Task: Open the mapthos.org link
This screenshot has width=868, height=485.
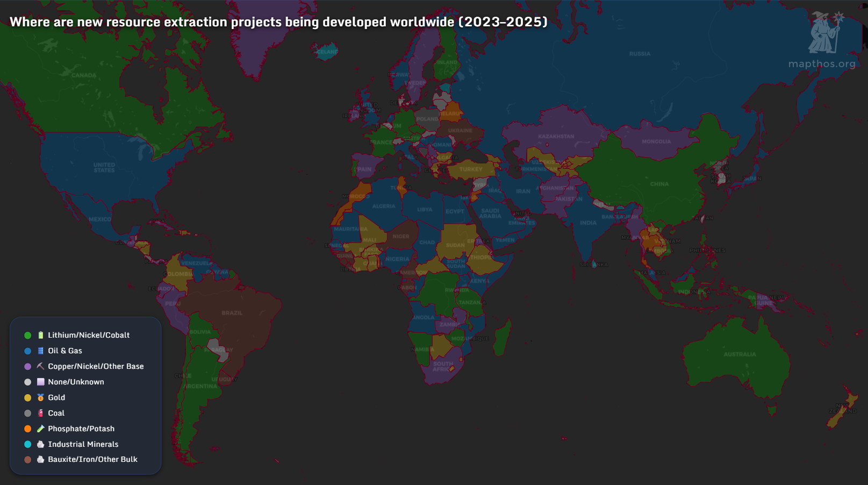Action: pos(821,64)
